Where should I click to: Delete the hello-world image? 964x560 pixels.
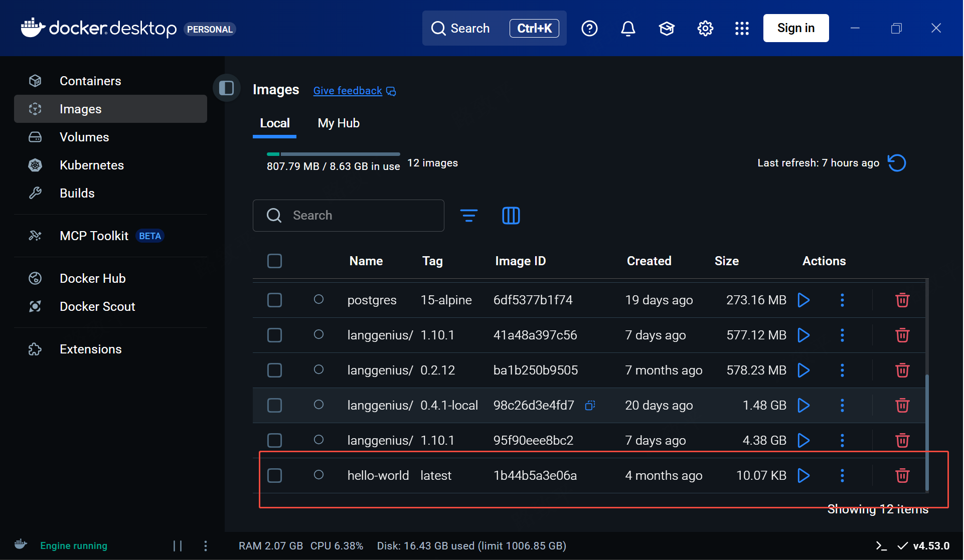(x=902, y=475)
